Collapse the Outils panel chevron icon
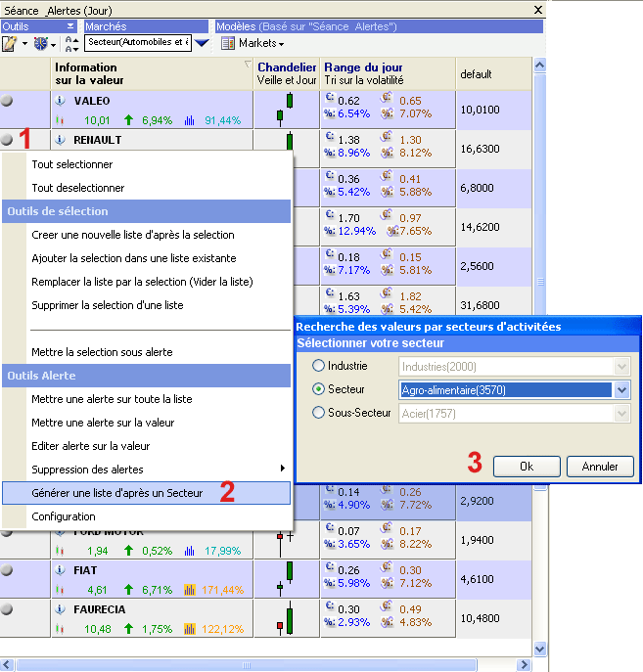Image resolution: width=643 pixels, height=672 pixels. pyautogui.click(x=70, y=26)
